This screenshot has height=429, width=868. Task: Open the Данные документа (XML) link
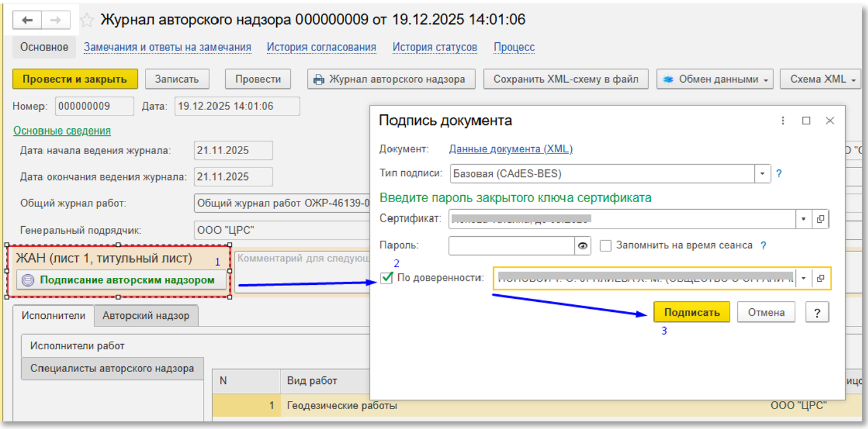click(x=510, y=149)
